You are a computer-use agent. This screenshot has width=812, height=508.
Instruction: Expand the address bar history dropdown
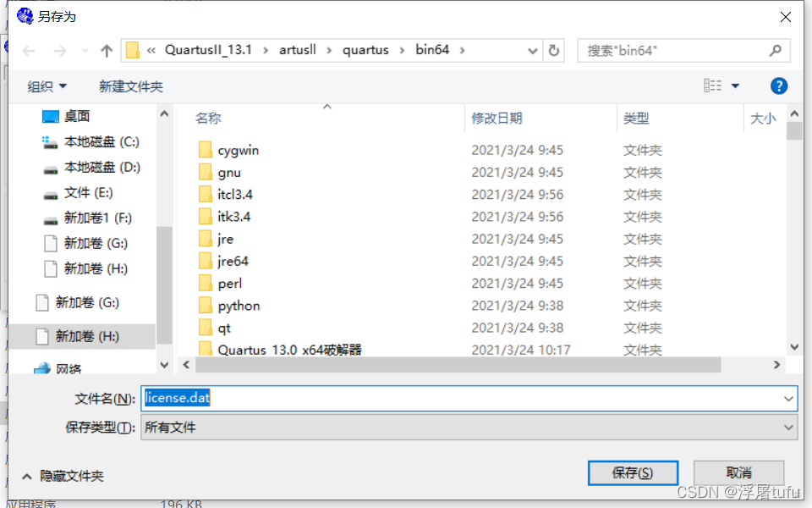[532, 51]
